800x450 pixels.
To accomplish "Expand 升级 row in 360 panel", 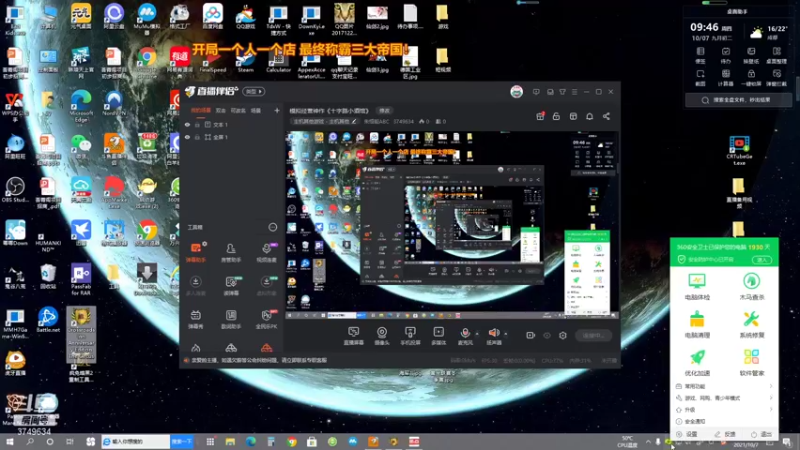I will [724, 410].
